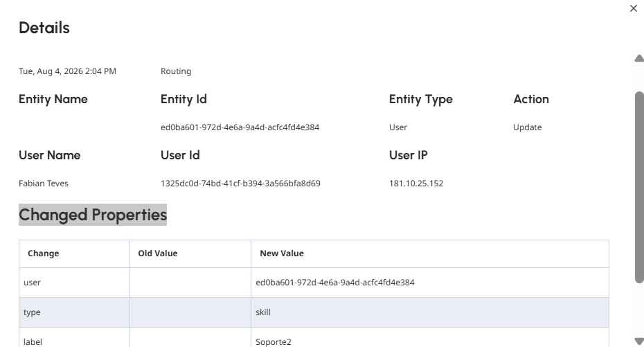The width and height of the screenshot is (644, 347).
Task: Click the Entity Id heading
Action: pyautogui.click(x=184, y=99)
